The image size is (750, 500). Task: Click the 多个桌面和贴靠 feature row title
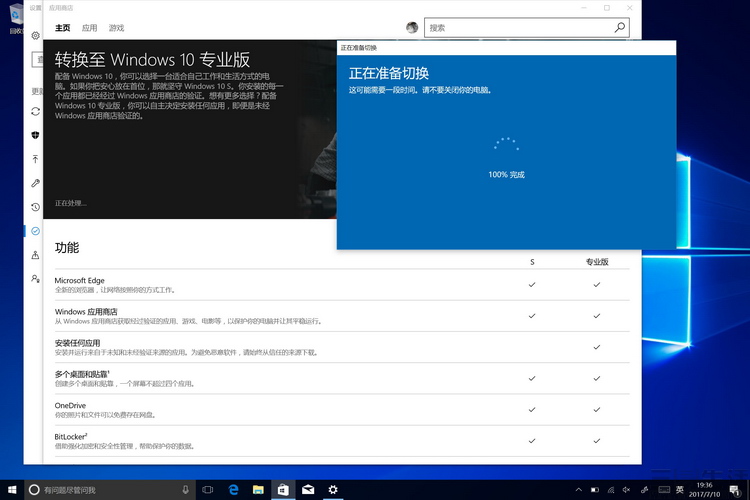82,374
